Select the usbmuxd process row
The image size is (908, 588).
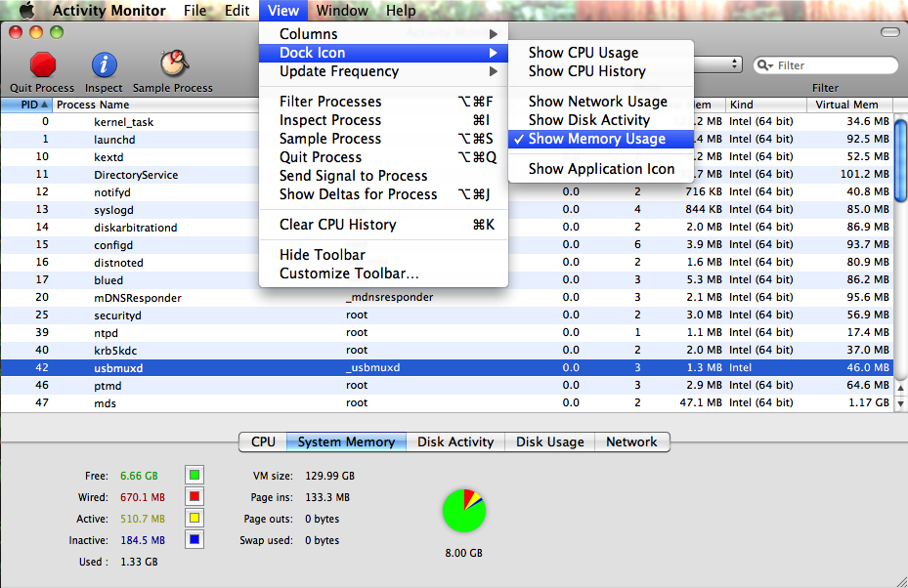click(x=447, y=367)
